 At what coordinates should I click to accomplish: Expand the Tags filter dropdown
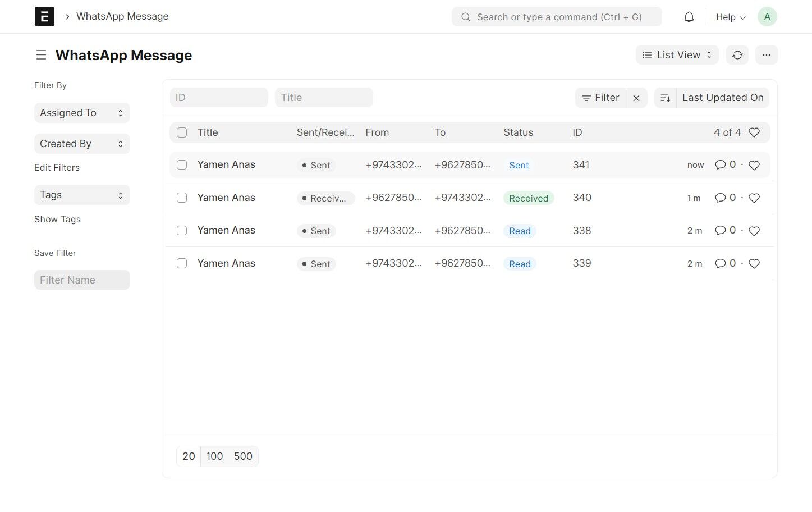(82, 195)
